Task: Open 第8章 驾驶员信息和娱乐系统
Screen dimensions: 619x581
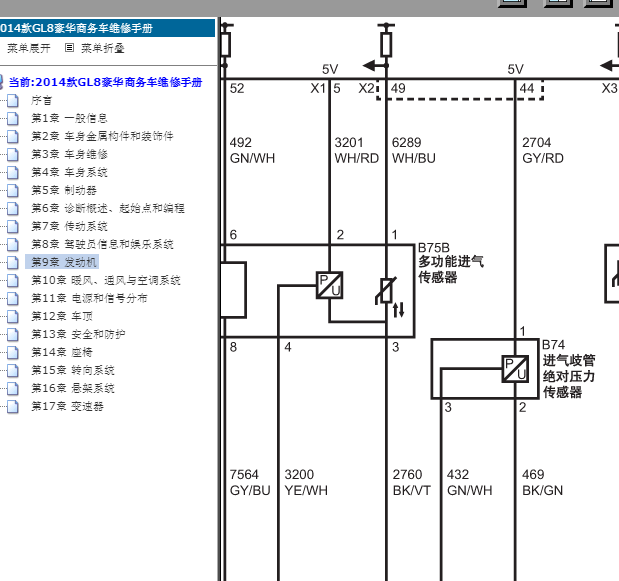Action: click(x=102, y=244)
